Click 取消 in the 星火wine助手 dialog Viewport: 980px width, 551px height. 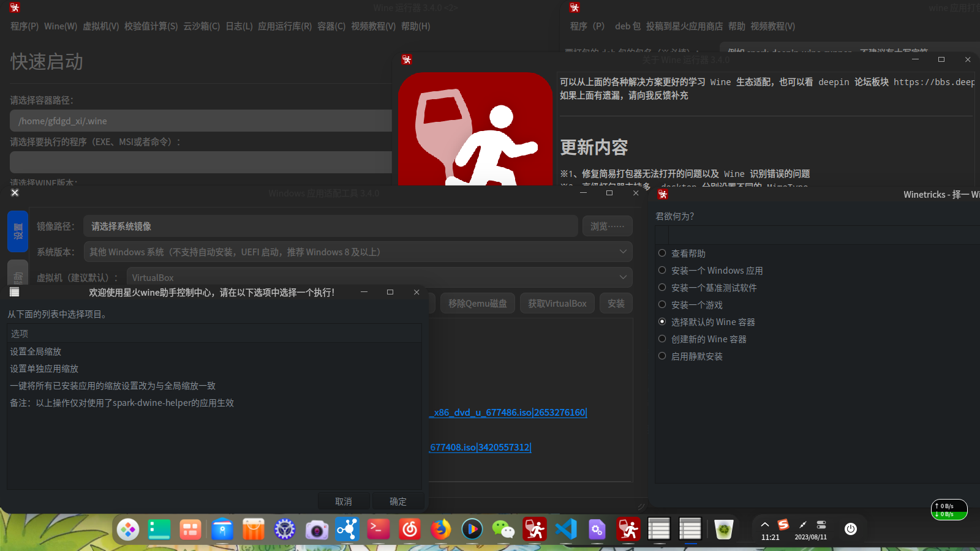[x=344, y=501]
